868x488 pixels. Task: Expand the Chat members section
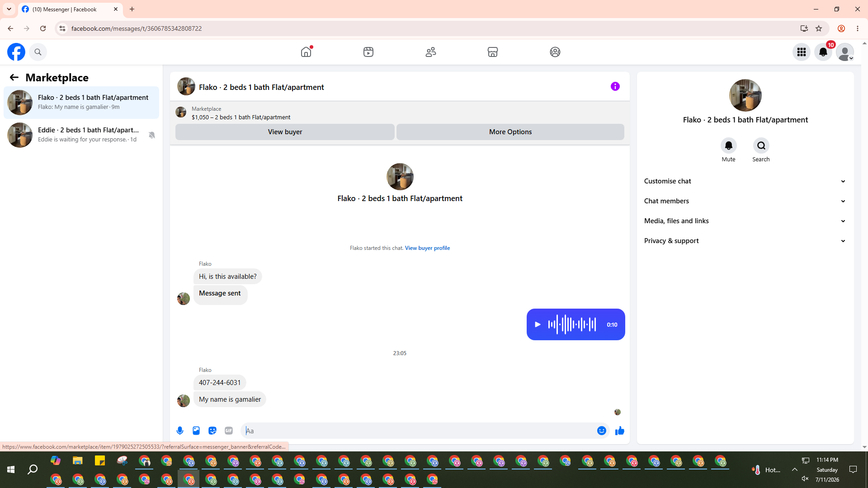745,201
